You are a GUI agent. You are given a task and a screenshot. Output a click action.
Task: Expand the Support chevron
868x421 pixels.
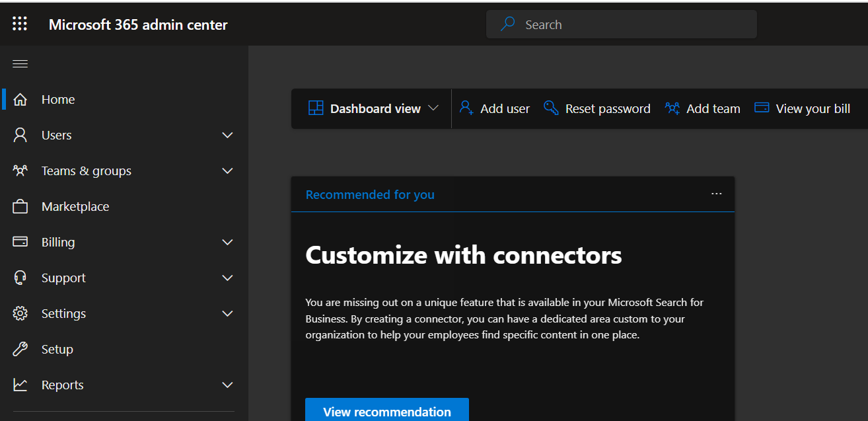click(228, 278)
